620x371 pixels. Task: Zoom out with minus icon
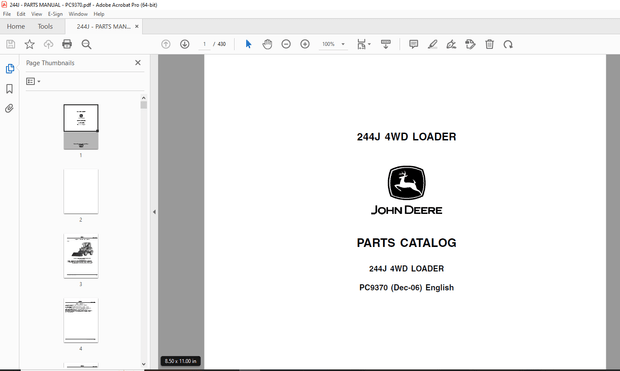tap(286, 44)
